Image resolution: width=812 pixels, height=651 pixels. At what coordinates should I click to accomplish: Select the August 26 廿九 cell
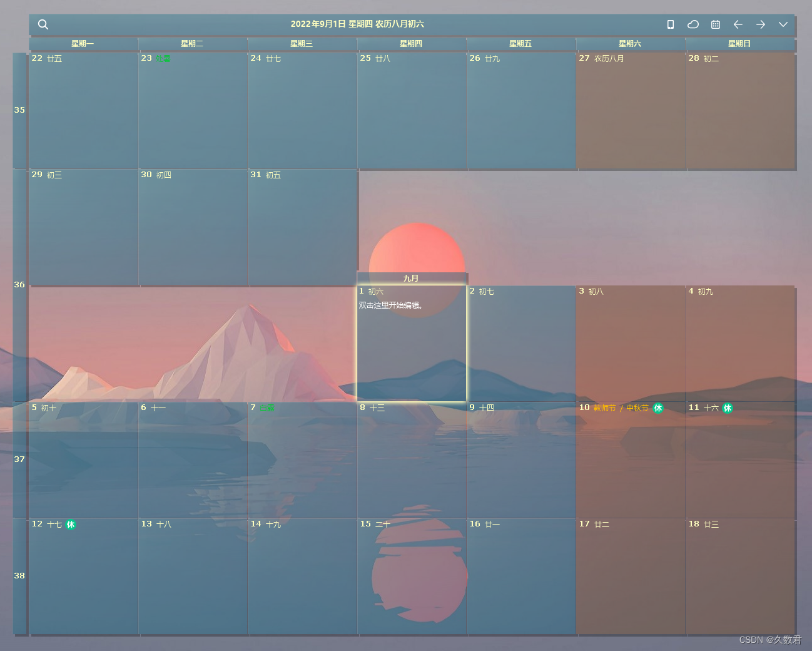521,111
